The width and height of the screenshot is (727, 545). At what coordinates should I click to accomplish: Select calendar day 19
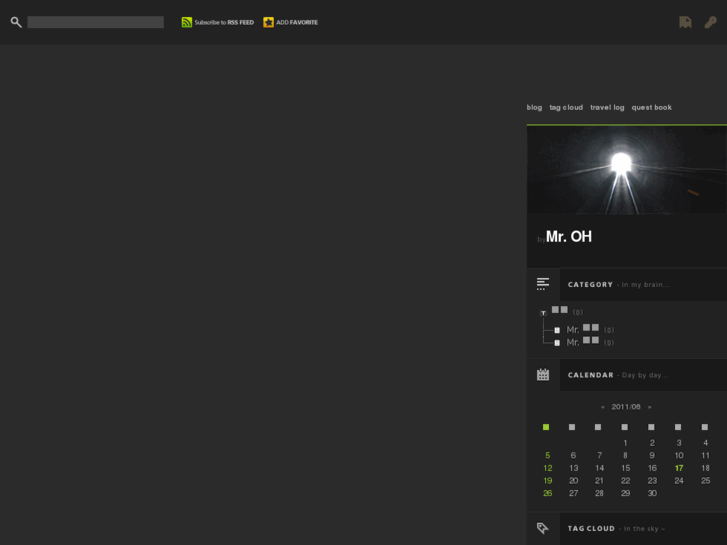pyautogui.click(x=548, y=481)
